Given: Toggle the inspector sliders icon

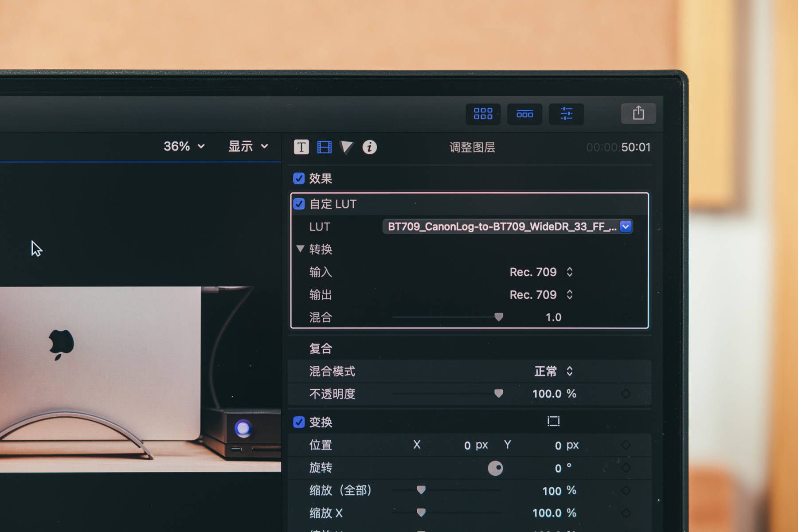Looking at the screenshot, I should pos(566,114).
